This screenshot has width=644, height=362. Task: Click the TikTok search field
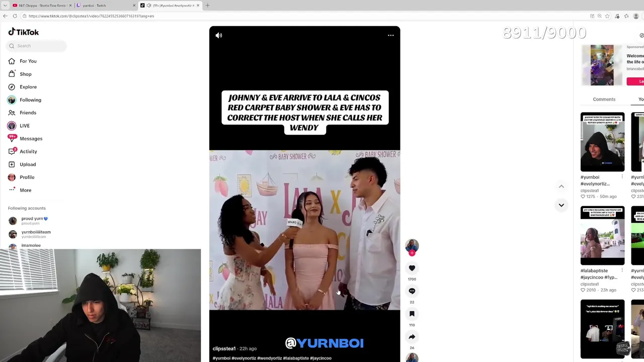click(x=36, y=46)
